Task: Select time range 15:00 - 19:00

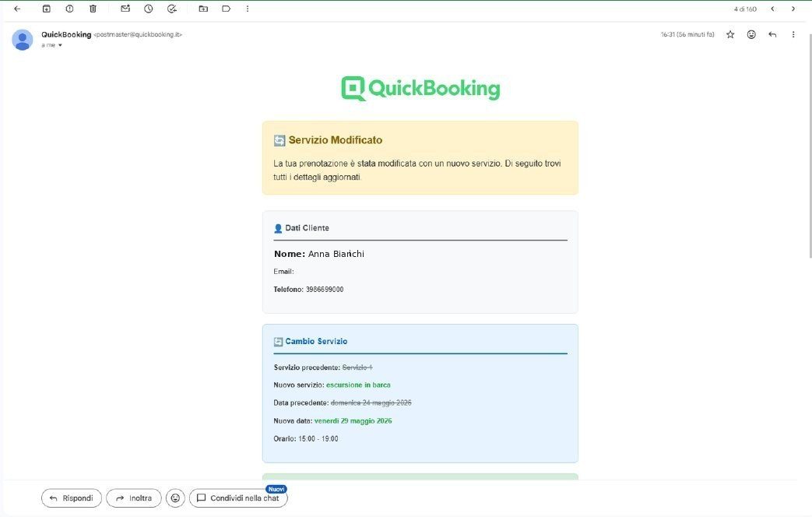Action: point(318,439)
